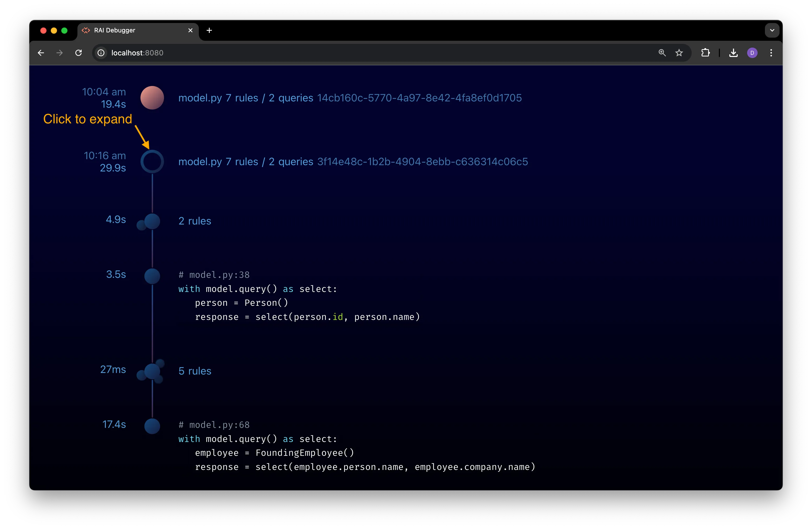This screenshot has height=529, width=812.
Task: Click the '5 rules' label
Action: [x=195, y=371]
